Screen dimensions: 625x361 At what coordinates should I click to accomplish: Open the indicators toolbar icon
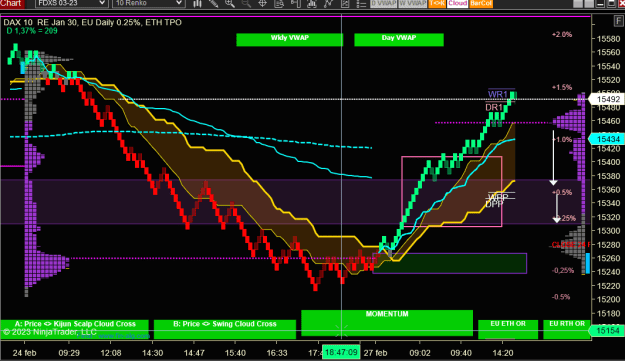click(x=312, y=4)
